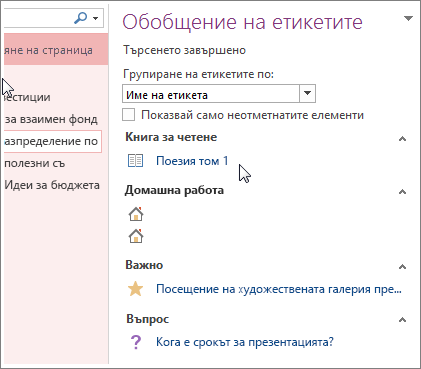Open the search scope dropdown arrow
Viewport: 421px width, 369px height.
pos(96,18)
